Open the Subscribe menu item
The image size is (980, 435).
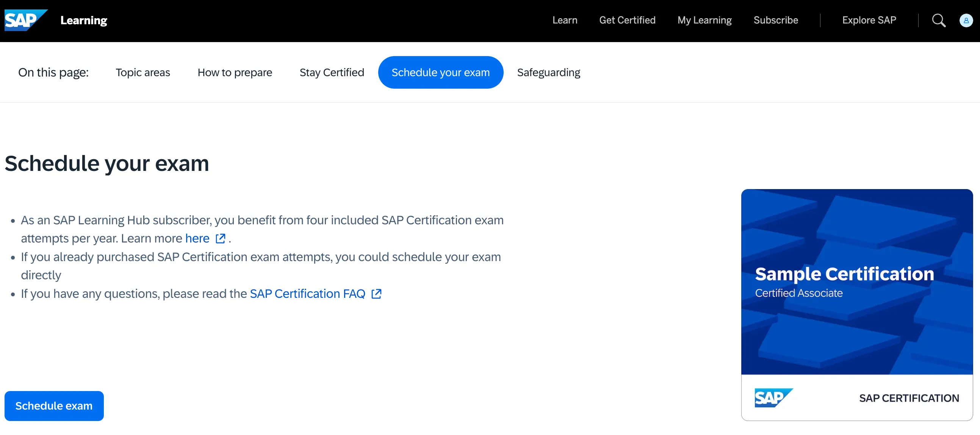pos(775,20)
